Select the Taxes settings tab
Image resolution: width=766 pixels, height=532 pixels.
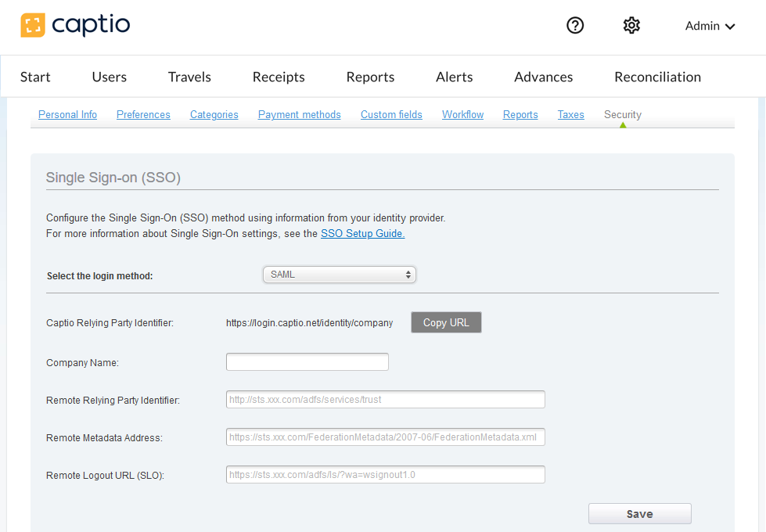coord(570,115)
